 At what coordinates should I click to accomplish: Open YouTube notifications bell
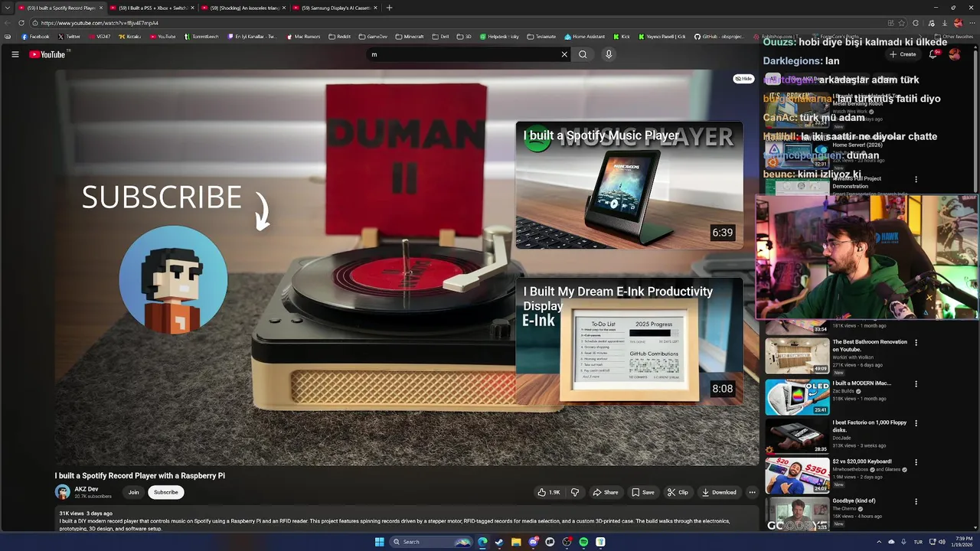pos(933,54)
